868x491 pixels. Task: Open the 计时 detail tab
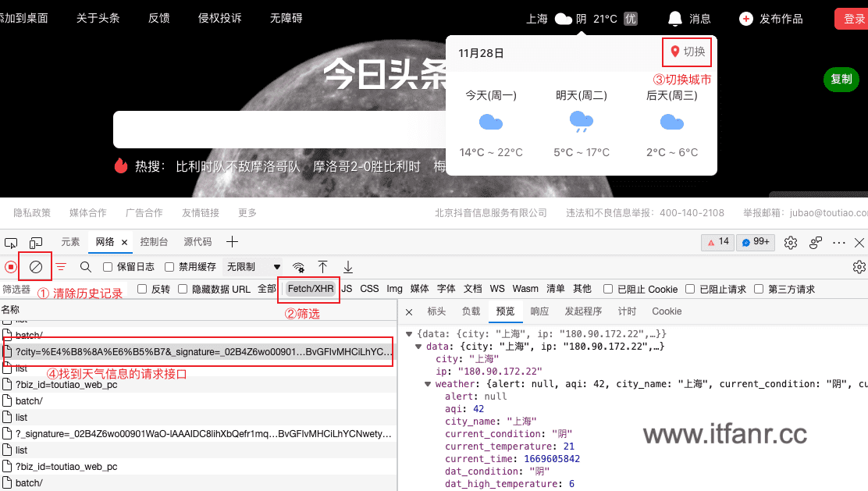pyautogui.click(x=628, y=311)
